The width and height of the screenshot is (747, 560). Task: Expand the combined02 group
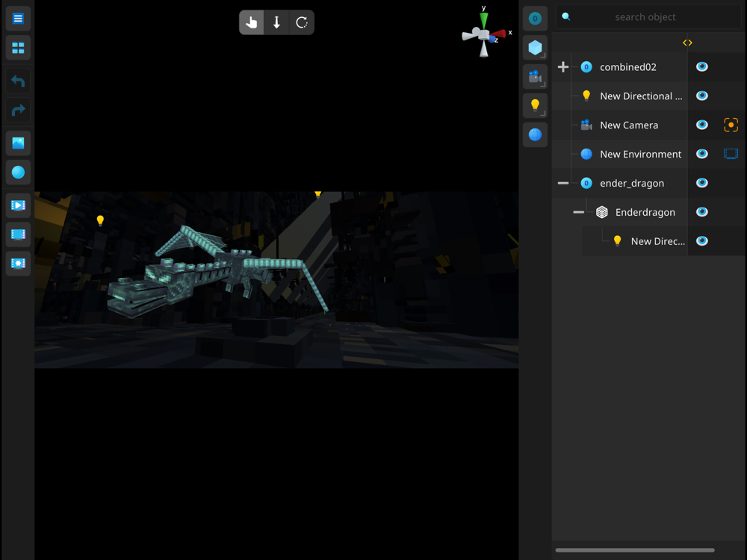click(x=563, y=67)
